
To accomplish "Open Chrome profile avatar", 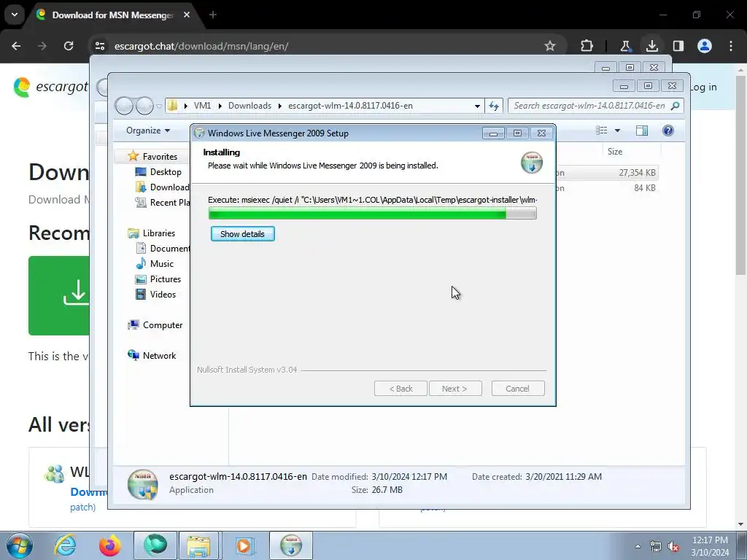I will point(705,46).
